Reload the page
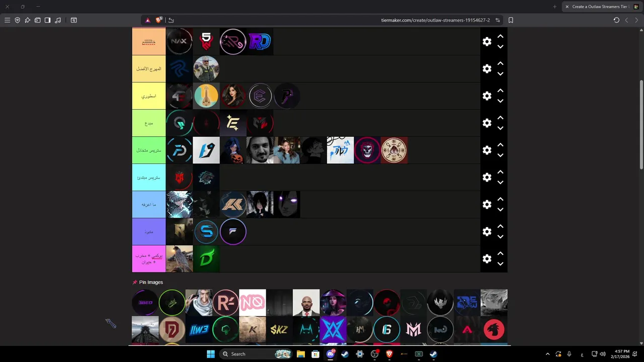644x362 pixels. tap(616, 20)
